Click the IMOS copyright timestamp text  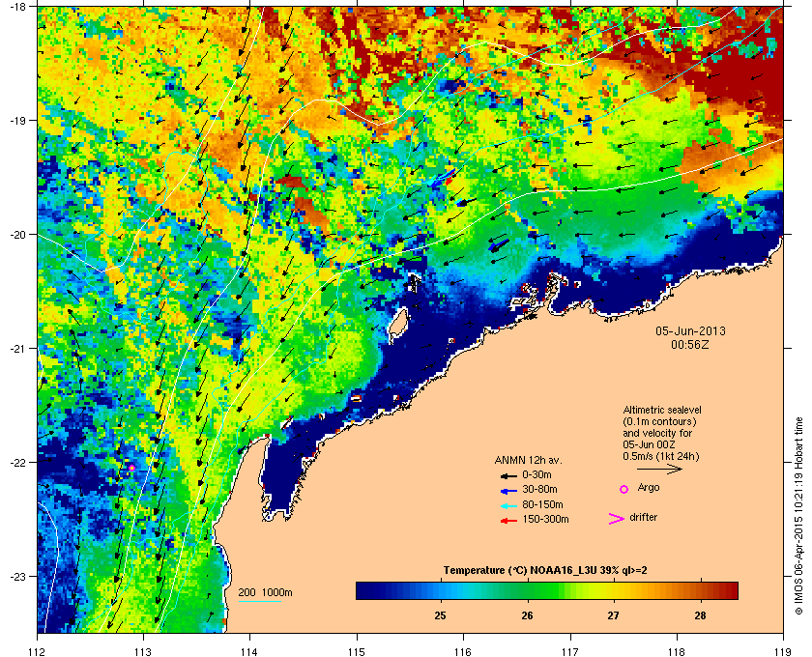point(798,516)
